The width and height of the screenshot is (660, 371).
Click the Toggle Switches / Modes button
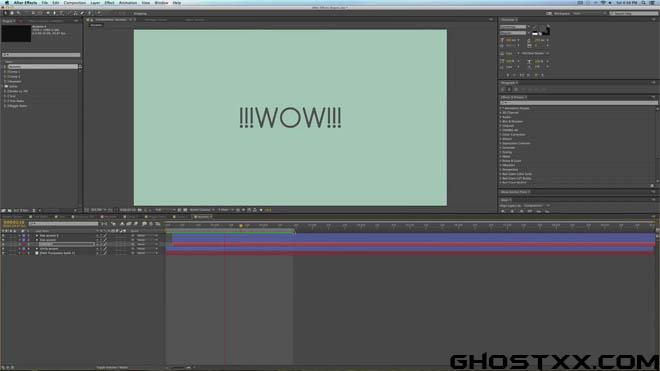(112, 368)
